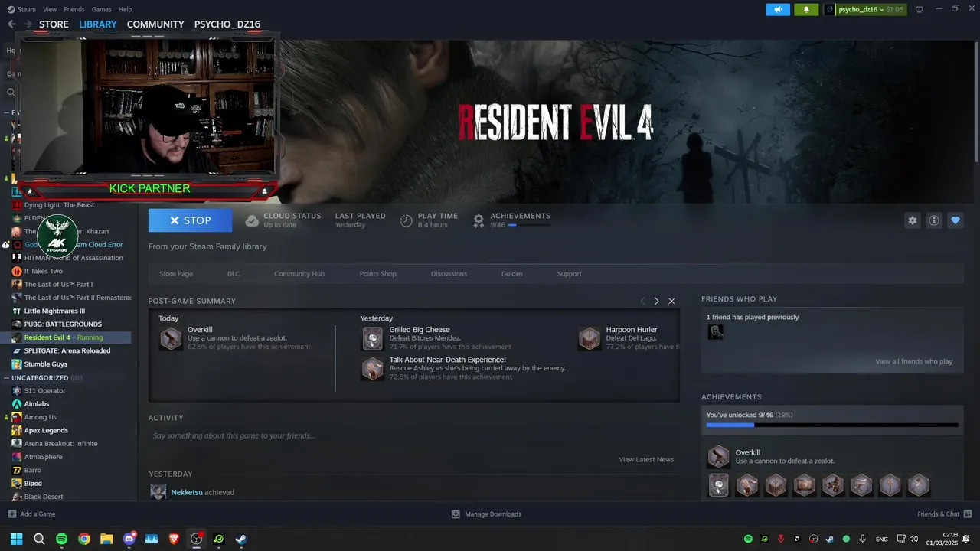Open the PSYCHO_DZ16 profile tab
This screenshot has height=551, width=980.
pyautogui.click(x=227, y=24)
